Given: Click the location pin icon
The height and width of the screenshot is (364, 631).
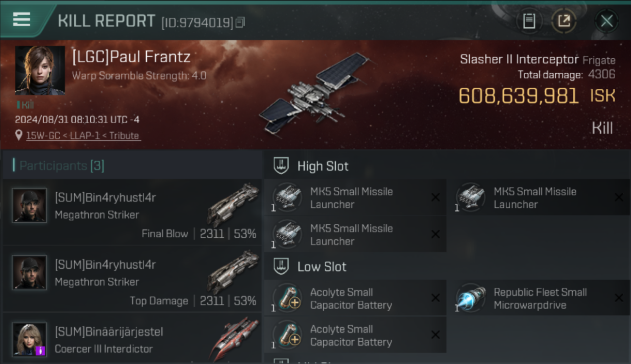Looking at the screenshot, I should tap(19, 135).
